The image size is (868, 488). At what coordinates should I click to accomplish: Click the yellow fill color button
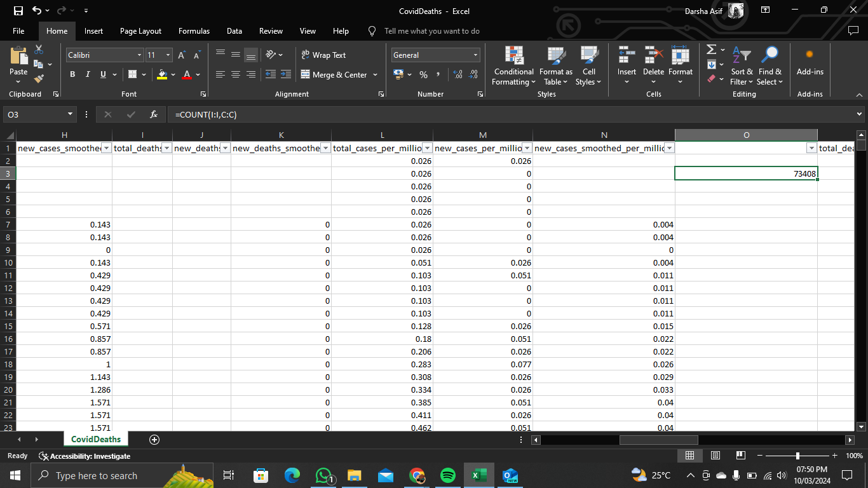[162, 74]
